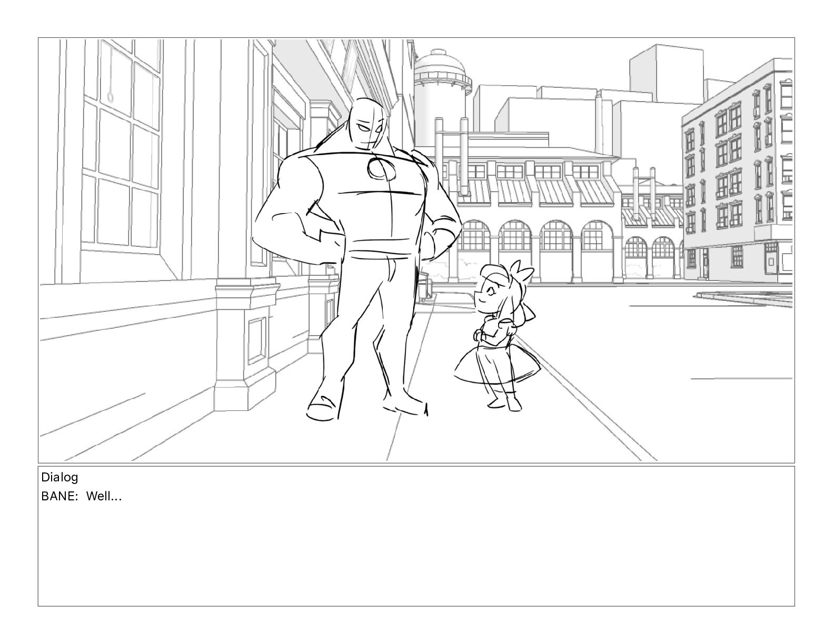
Task: Click the 'BANE: Well...' dialog line
Action: pyautogui.click(x=82, y=496)
